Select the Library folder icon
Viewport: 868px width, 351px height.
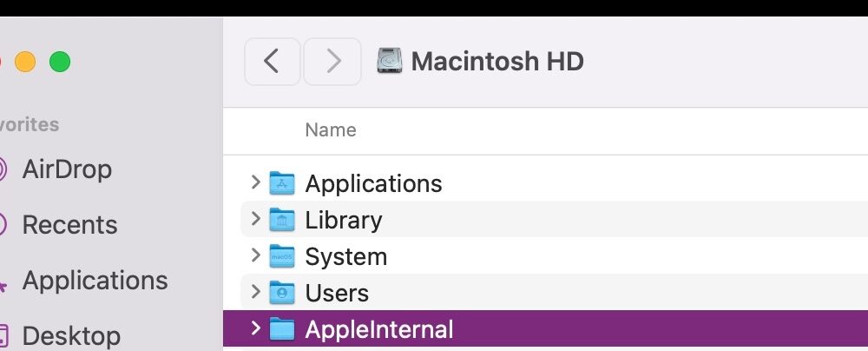[282, 220]
